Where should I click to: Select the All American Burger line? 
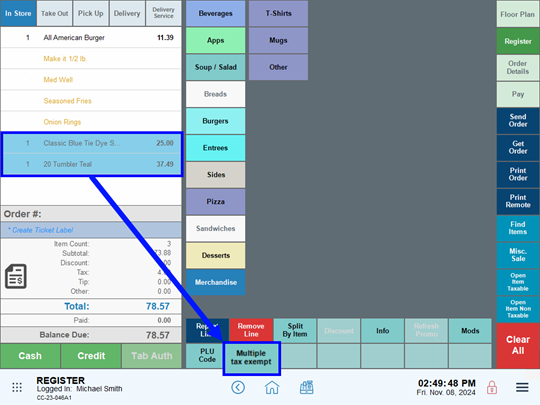tap(91, 38)
